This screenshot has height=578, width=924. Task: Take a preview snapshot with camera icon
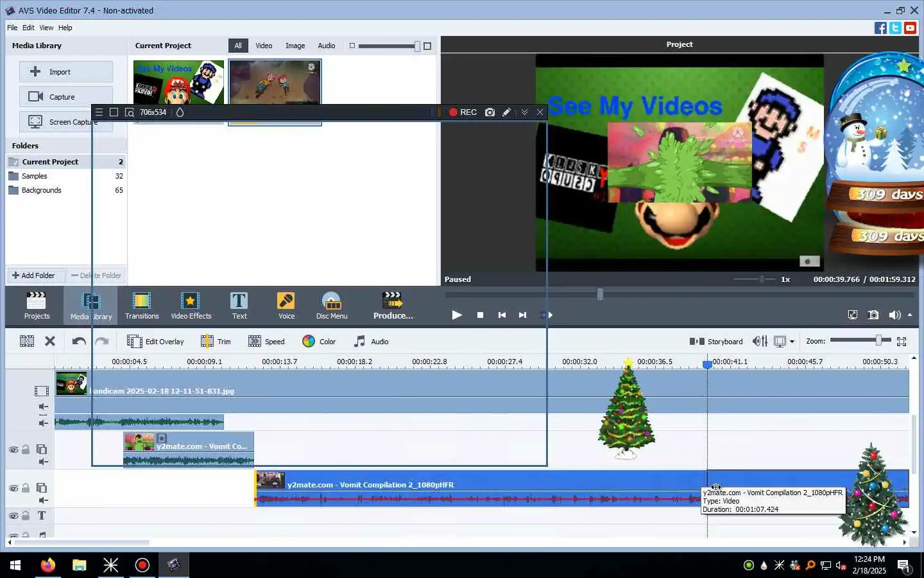(x=873, y=315)
